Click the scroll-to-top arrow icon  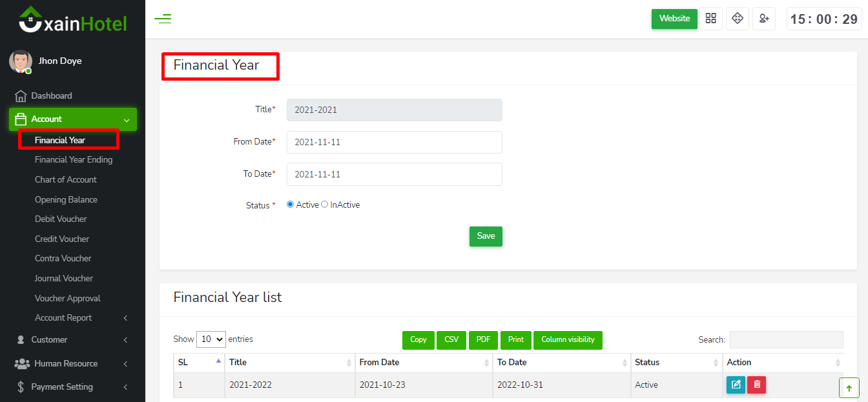click(849, 388)
